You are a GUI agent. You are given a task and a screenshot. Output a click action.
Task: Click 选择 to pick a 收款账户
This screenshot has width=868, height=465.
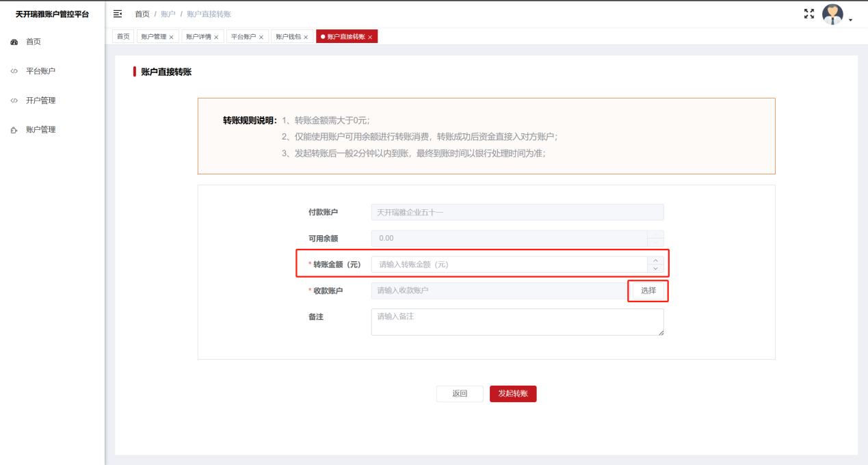(x=648, y=291)
